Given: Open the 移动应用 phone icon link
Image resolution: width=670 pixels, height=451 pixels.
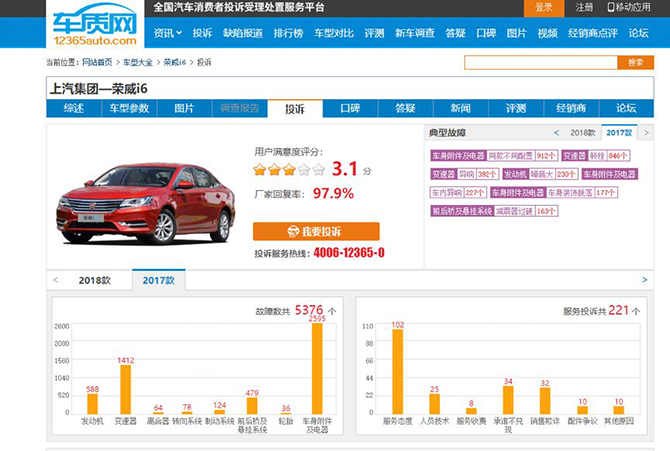Looking at the screenshot, I should point(629,7).
